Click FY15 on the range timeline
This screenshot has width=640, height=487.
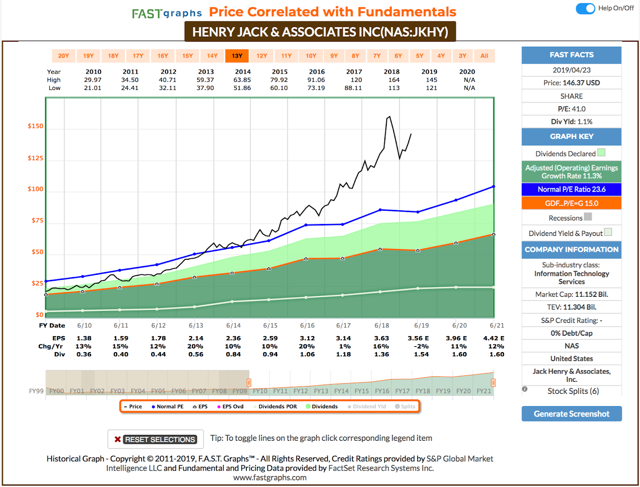click(x=362, y=391)
